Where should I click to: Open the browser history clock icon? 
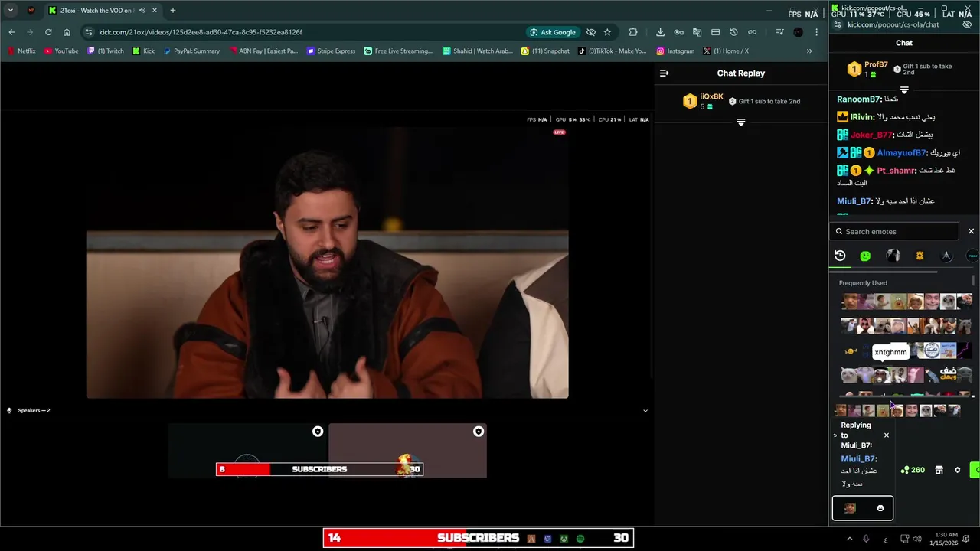click(x=733, y=32)
